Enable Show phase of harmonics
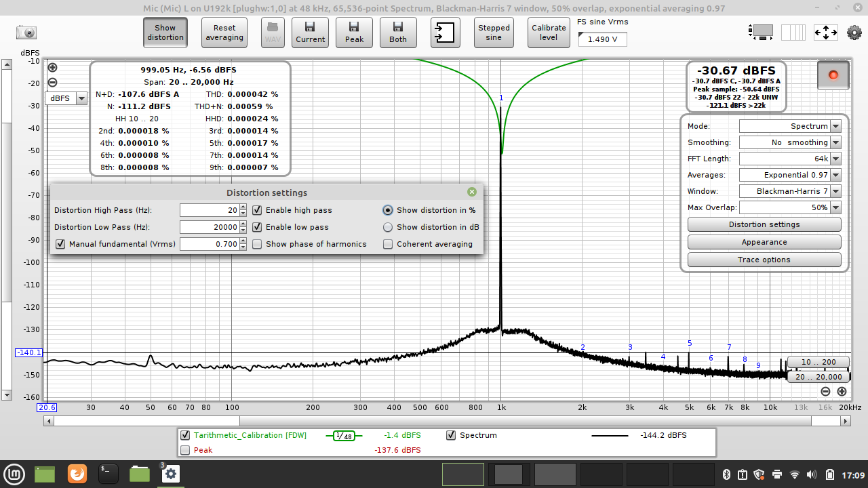 257,244
